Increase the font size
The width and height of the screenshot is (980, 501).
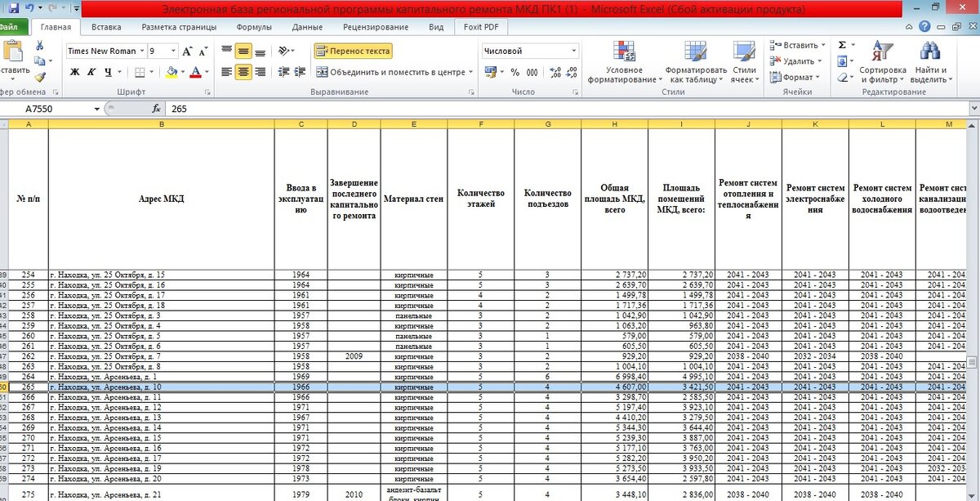click(x=187, y=51)
